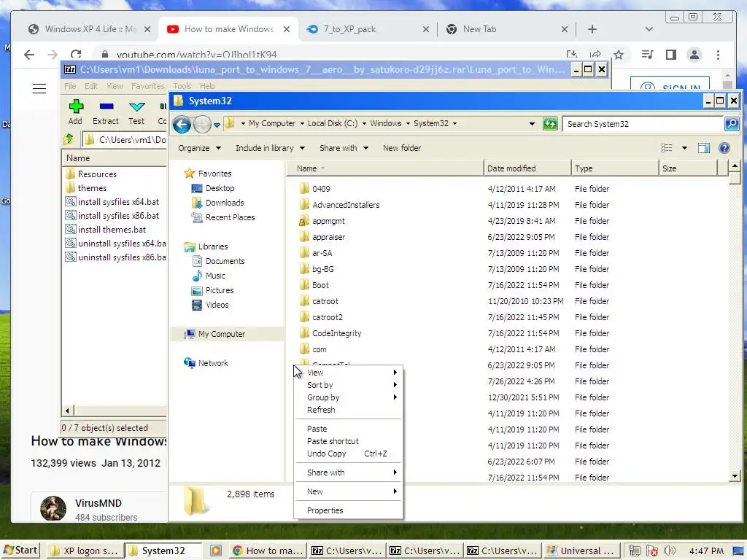747x560 pixels.
Task: Click the Date modified column header
Action: [527, 168]
